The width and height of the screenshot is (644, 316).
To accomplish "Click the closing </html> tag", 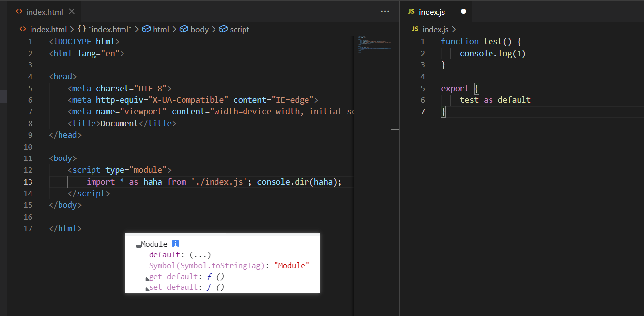I will click(x=65, y=228).
